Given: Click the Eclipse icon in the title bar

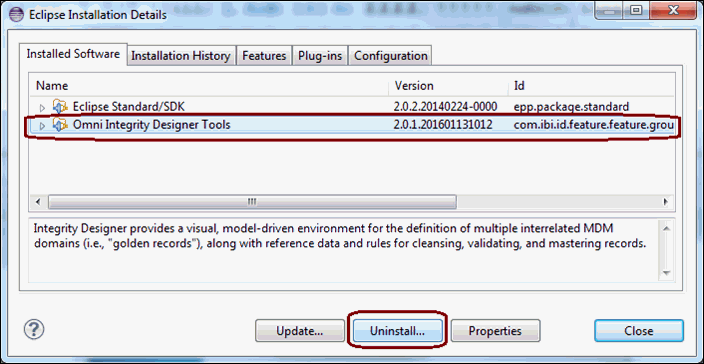Looking at the screenshot, I should (17, 14).
